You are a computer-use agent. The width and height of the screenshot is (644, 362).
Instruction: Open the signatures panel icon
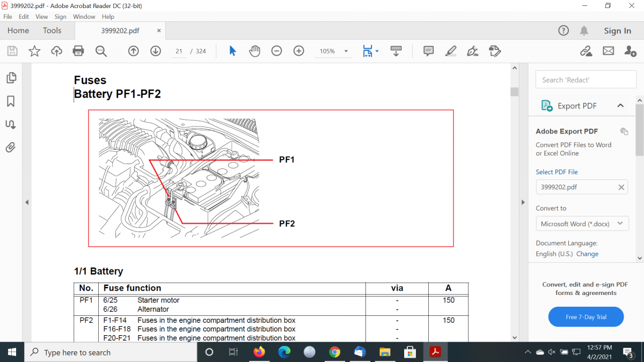(11, 124)
